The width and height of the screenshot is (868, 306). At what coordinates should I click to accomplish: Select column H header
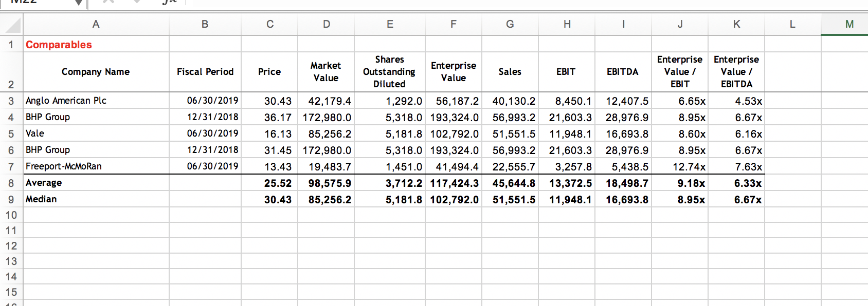click(567, 24)
